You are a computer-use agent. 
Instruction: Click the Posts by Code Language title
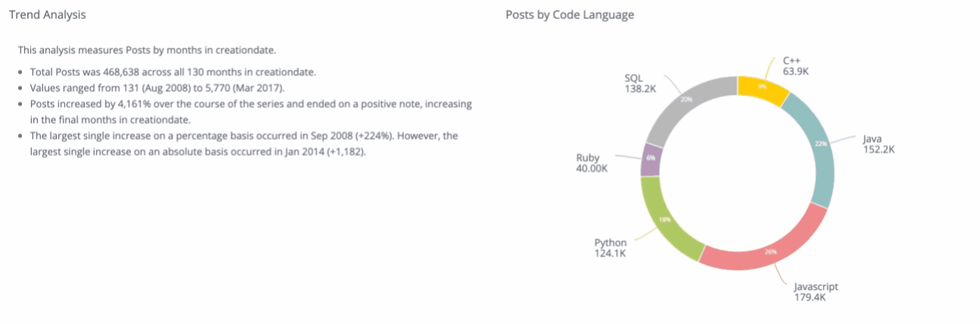(570, 14)
